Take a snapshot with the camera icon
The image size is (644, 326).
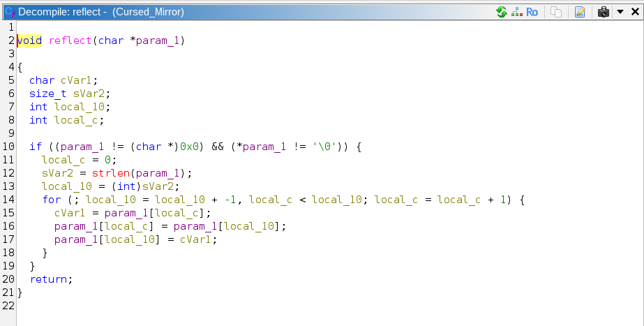coord(604,12)
